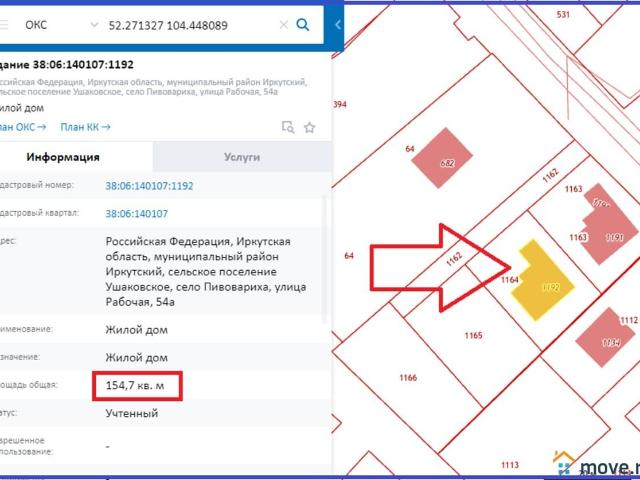This screenshot has height=480, width=640.
Task: Click the magnifier search icon
Action: (302, 25)
